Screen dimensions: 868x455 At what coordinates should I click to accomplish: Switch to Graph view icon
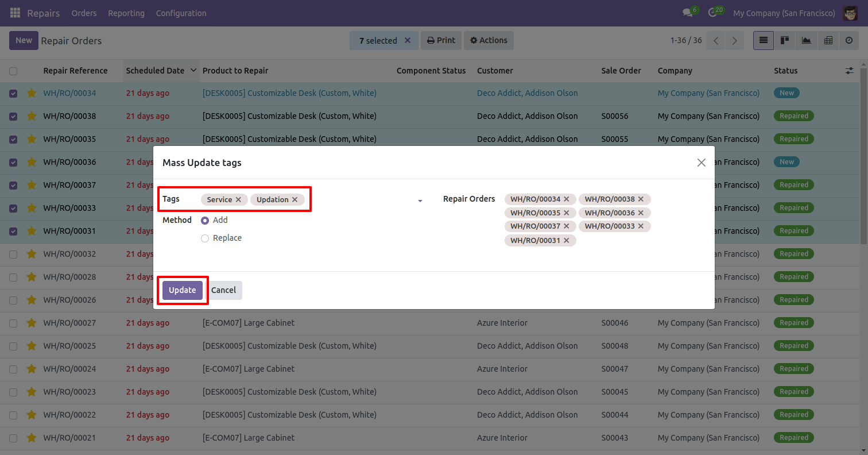806,40
